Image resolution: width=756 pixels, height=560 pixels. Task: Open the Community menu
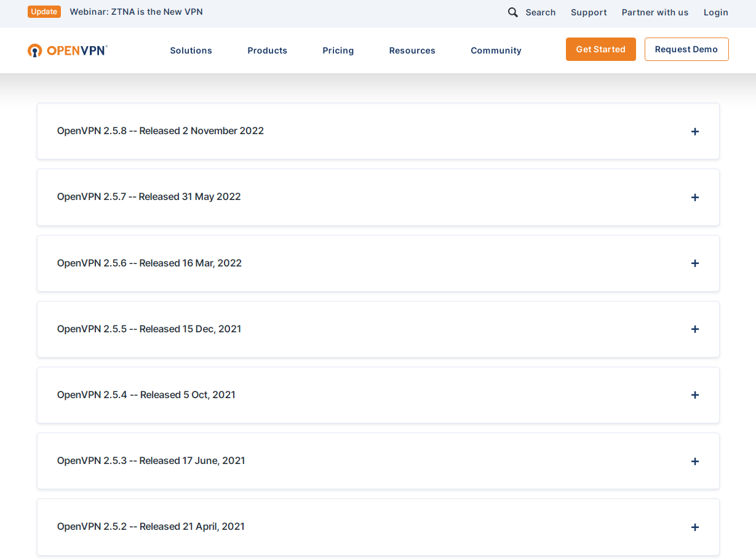click(x=496, y=50)
